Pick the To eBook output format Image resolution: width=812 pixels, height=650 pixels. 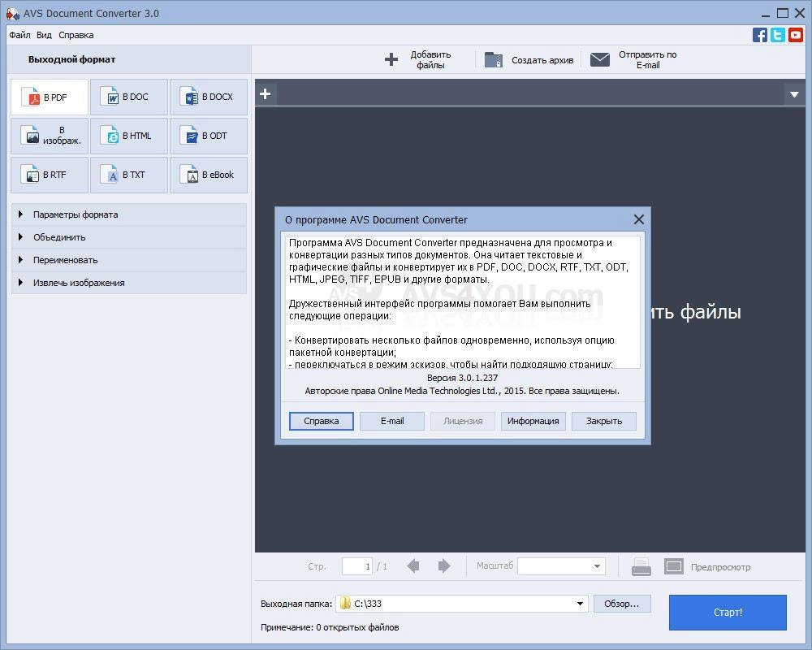209,175
